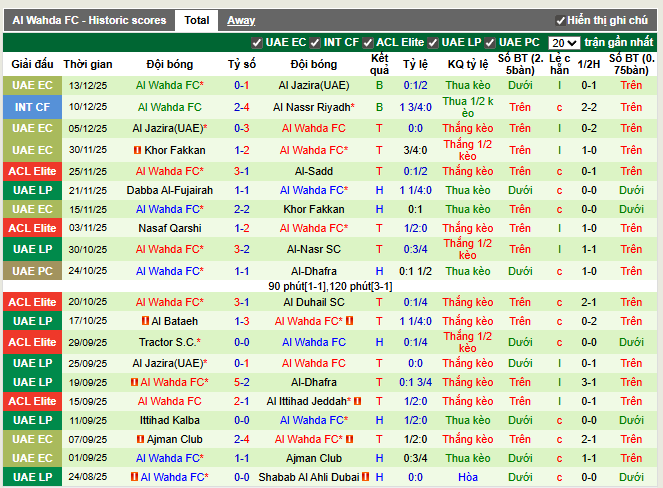The width and height of the screenshot is (663, 488).
Task: Switch to the Total tab
Action: click(197, 20)
